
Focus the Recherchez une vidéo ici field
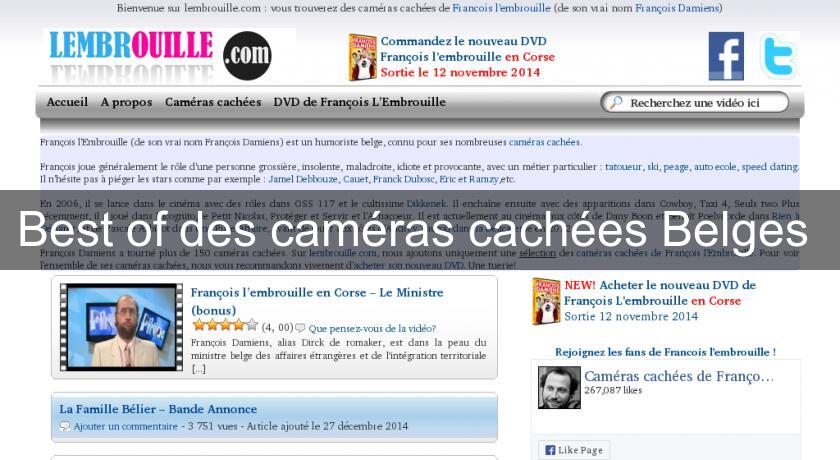coord(694,102)
